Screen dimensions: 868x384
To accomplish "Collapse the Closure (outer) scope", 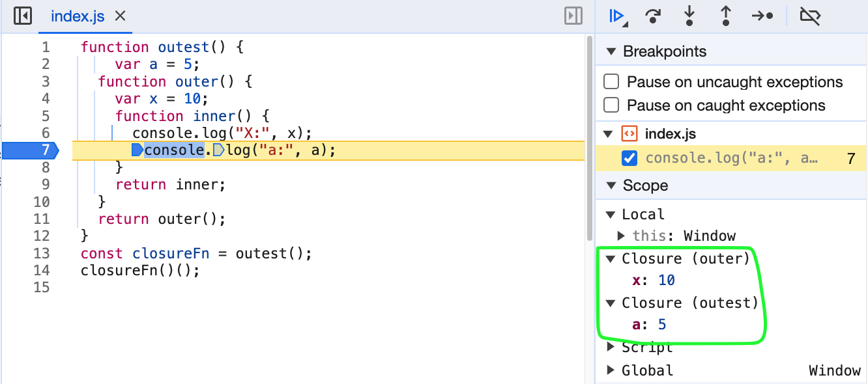I will pos(611,258).
